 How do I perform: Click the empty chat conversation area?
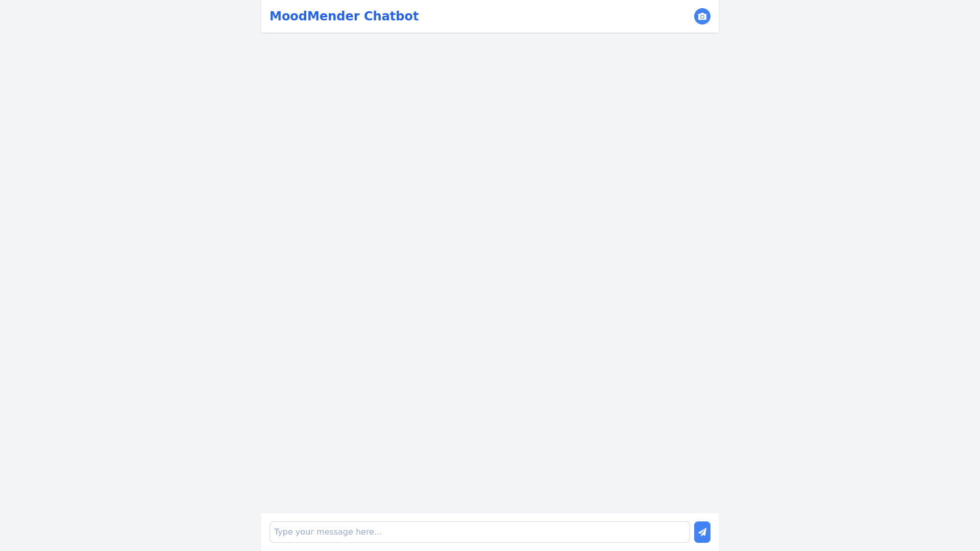click(490, 273)
